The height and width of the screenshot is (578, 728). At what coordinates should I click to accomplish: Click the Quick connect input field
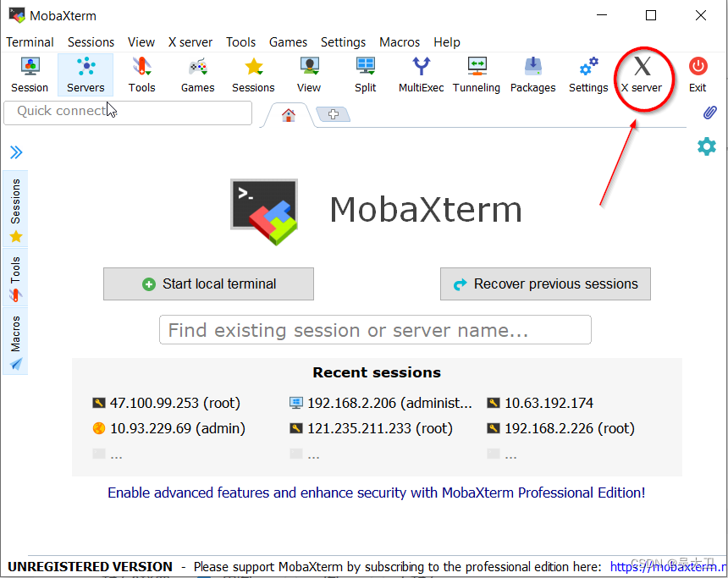pyautogui.click(x=127, y=113)
